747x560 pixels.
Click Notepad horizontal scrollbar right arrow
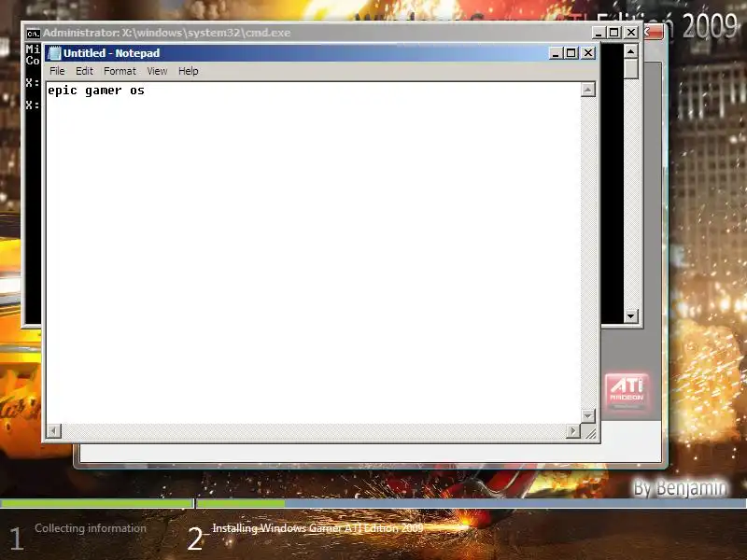(x=572, y=431)
